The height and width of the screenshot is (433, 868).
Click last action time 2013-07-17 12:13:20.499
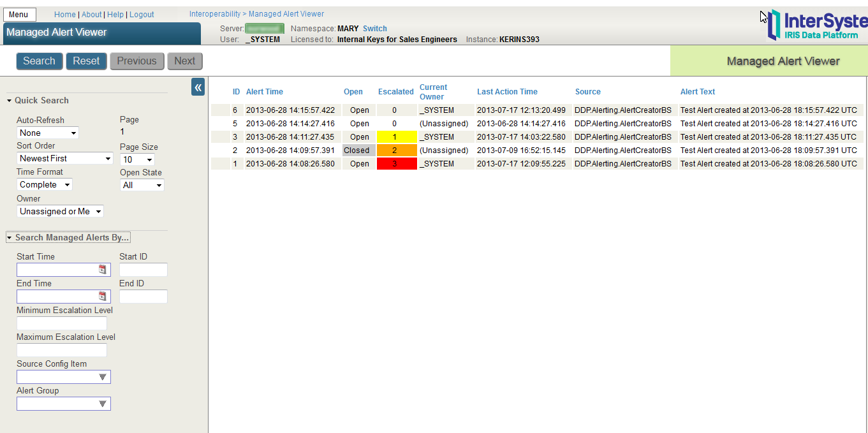521,110
